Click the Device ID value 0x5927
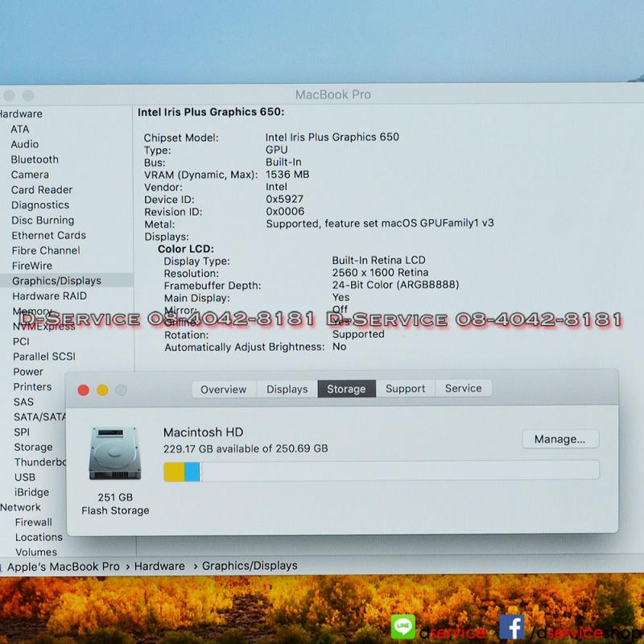644x644 pixels. [285, 199]
